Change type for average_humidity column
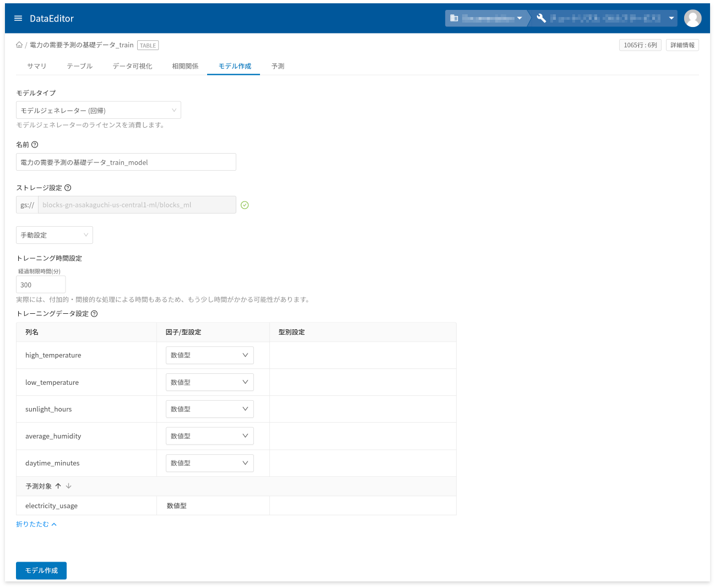715x588 pixels. click(x=209, y=436)
